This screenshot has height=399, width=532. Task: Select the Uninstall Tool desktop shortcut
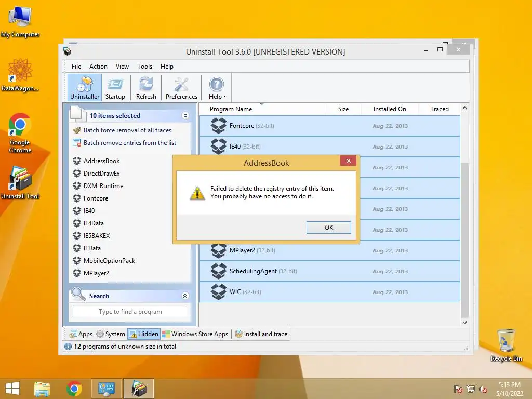(20, 182)
